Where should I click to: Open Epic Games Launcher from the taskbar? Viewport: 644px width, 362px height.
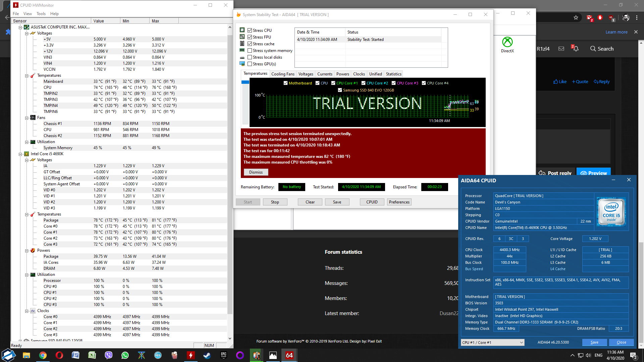pyautogui.click(x=223, y=355)
